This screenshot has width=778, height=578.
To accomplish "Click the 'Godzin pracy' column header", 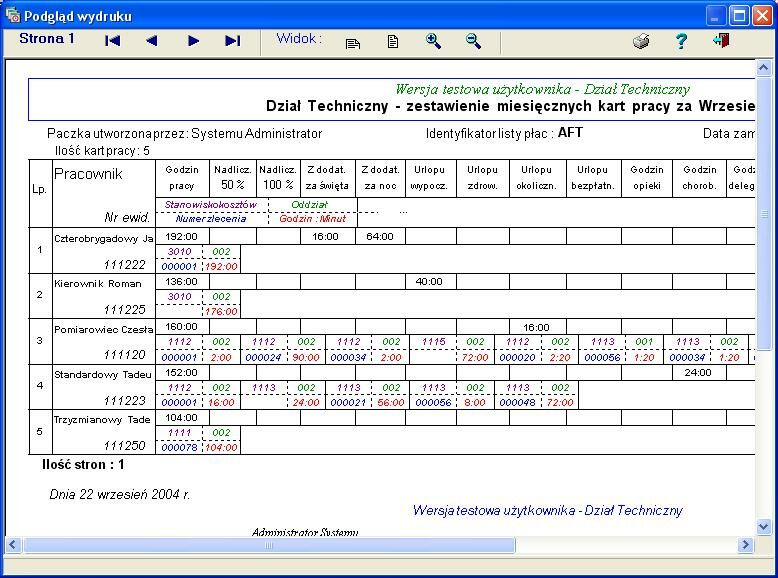I will pyautogui.click(x=182, y=178).
